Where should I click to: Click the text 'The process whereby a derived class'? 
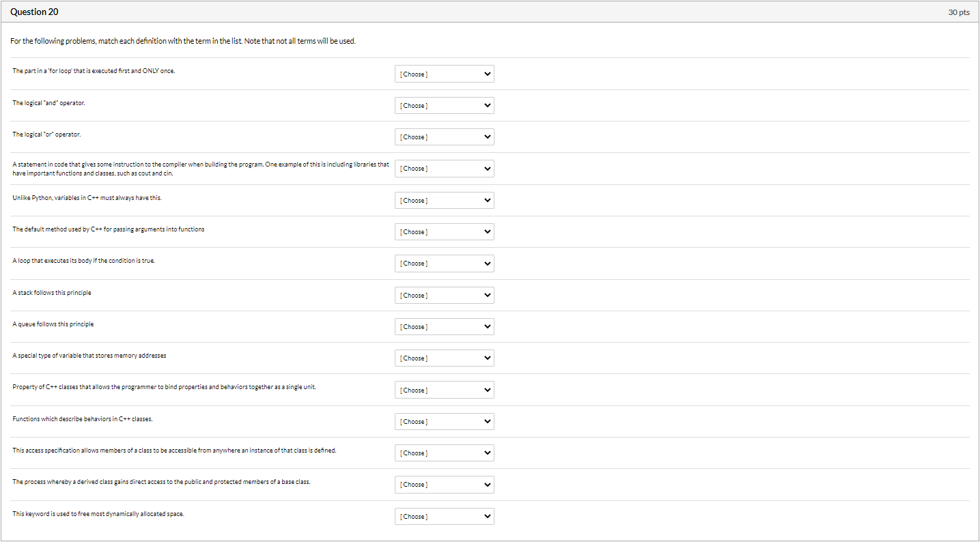(161, 482)
